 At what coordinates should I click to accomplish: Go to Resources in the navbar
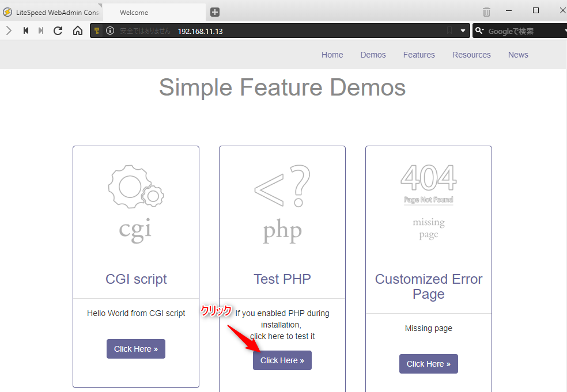[471, 55]
